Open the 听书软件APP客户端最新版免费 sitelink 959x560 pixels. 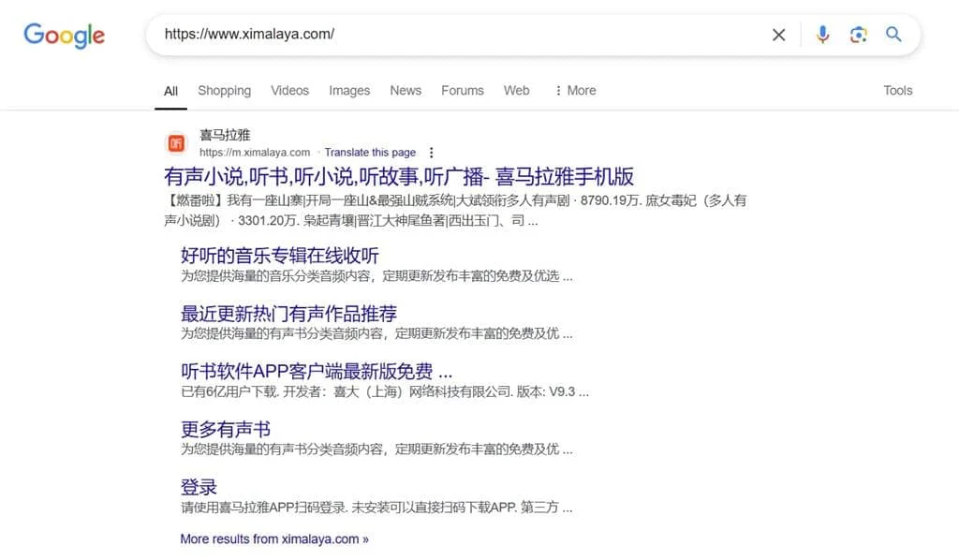pyautogui.click(x=317, y=371)
